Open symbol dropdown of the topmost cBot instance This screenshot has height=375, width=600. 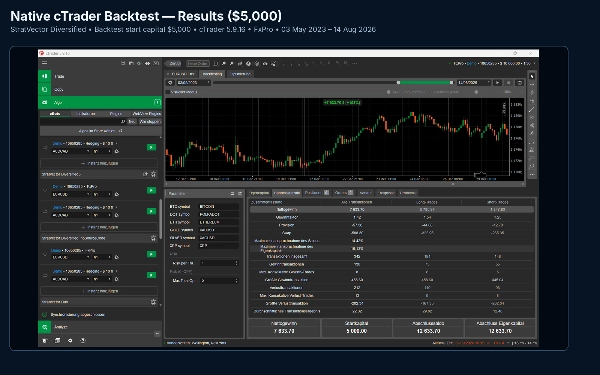tap(71, 151)
